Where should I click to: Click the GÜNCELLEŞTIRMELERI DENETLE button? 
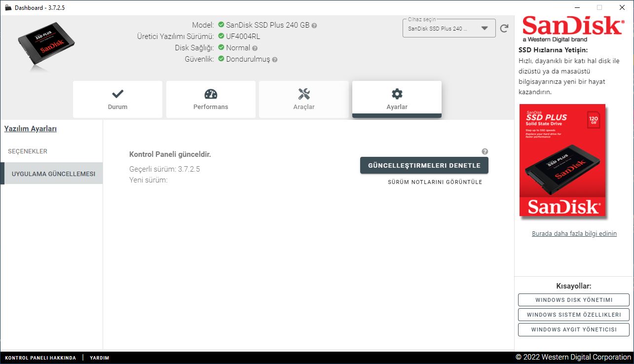tap(424, 166)
